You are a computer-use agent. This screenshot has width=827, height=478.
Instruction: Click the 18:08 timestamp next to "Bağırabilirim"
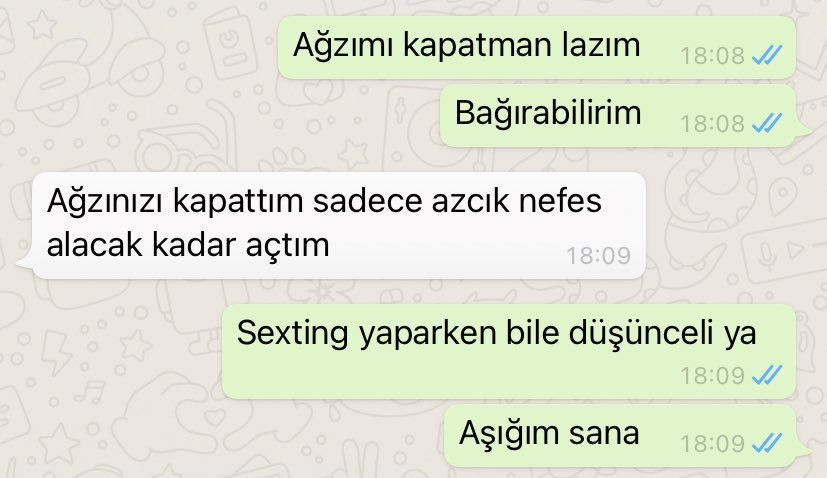coord(712,124)
